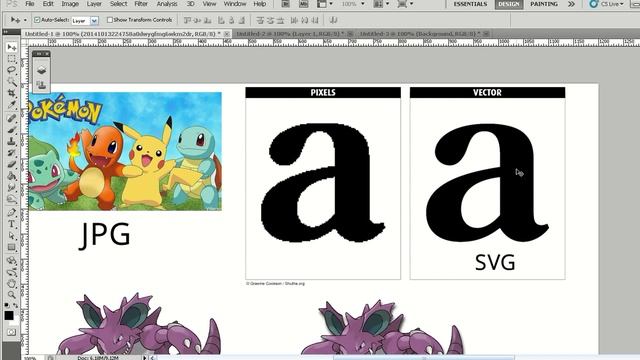
Task: Click the 'SVG' text on canvas
Action: pyautogui.click(x=495, y=262)
